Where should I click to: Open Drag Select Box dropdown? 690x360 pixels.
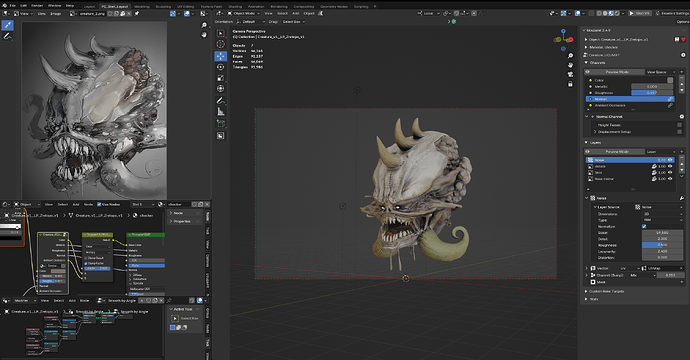click(294, 22)
